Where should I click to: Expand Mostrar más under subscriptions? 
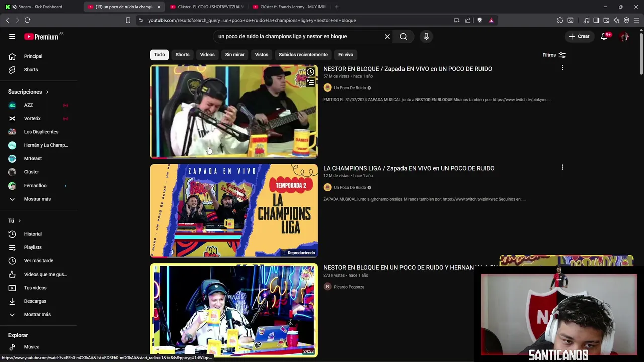pos(38,199)
